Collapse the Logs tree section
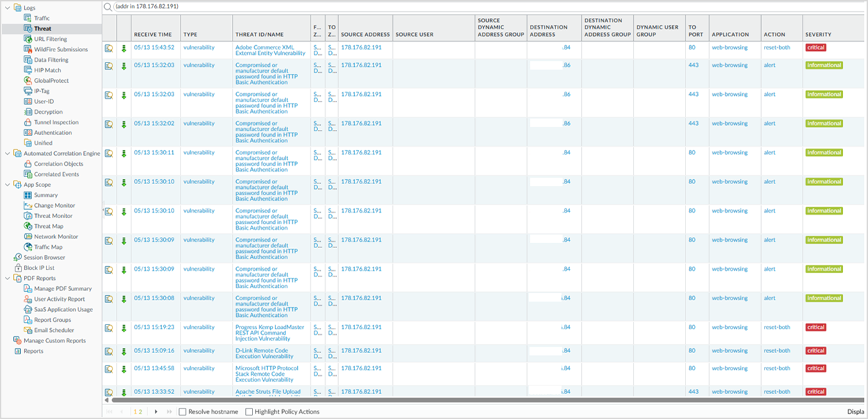 tap(7, 8)
